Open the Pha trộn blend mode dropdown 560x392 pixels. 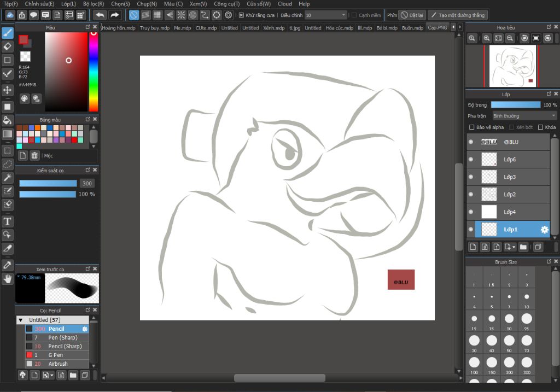(x=524, y=116)
